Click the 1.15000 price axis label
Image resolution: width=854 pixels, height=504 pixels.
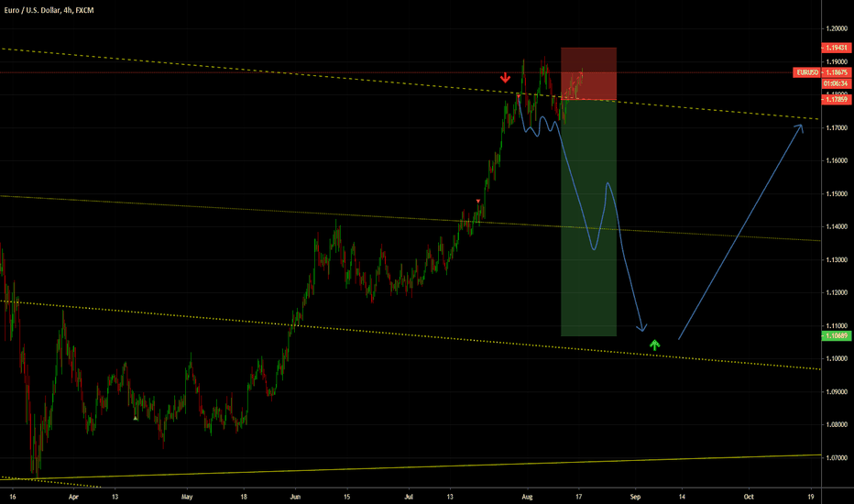click(x=837, y=194)
